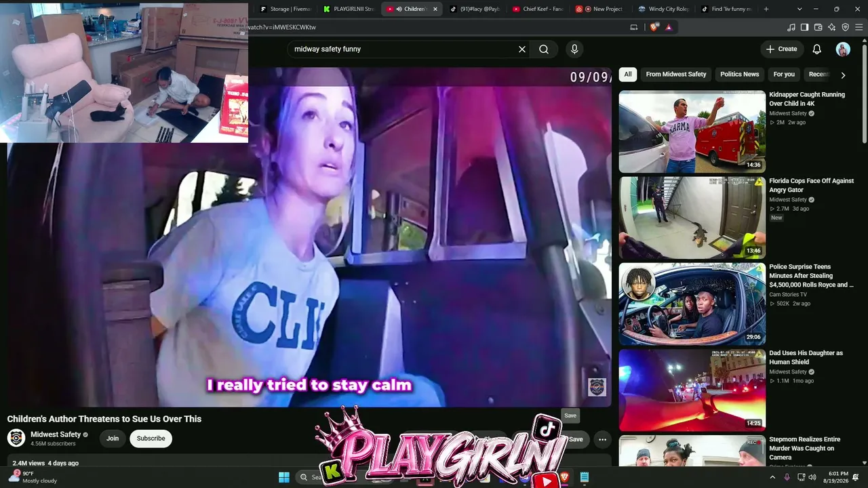Open Brave browser from the taskbar
Viewport: 868px width, 488px height.
click(x=565, y=477)
